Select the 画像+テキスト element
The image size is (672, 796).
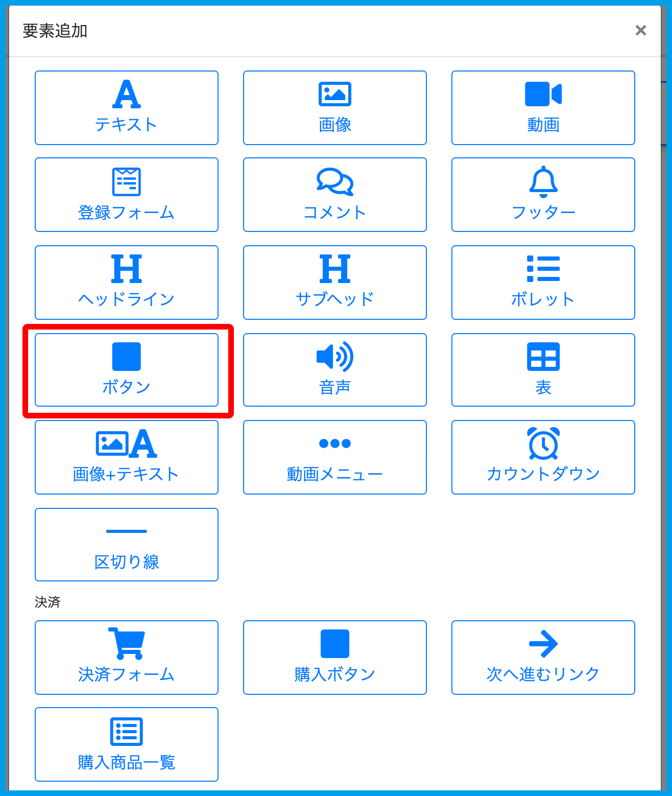point(126,457)
